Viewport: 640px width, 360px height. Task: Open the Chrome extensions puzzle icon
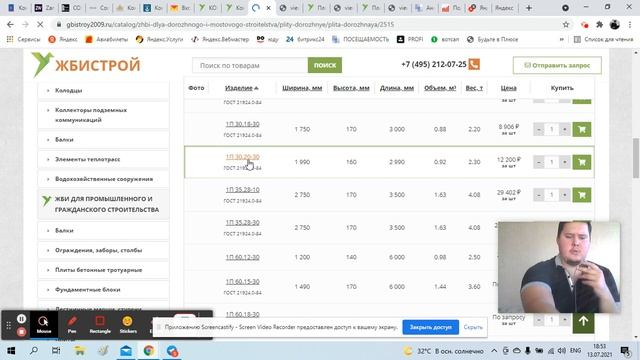[x=599, y=24]
